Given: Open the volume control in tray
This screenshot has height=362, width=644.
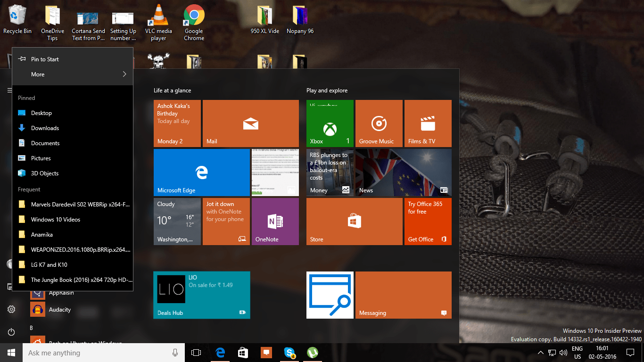Looking at the screenshot, I should coord(563,353).
